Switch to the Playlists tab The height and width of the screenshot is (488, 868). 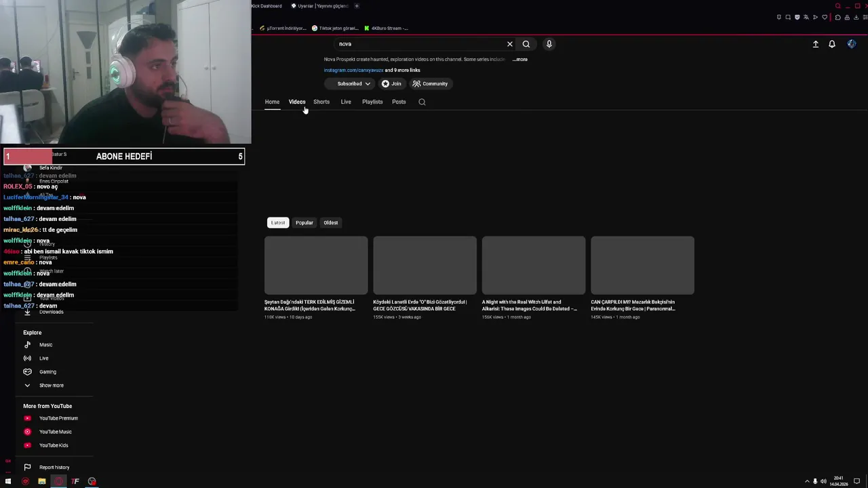pos(372,102)
